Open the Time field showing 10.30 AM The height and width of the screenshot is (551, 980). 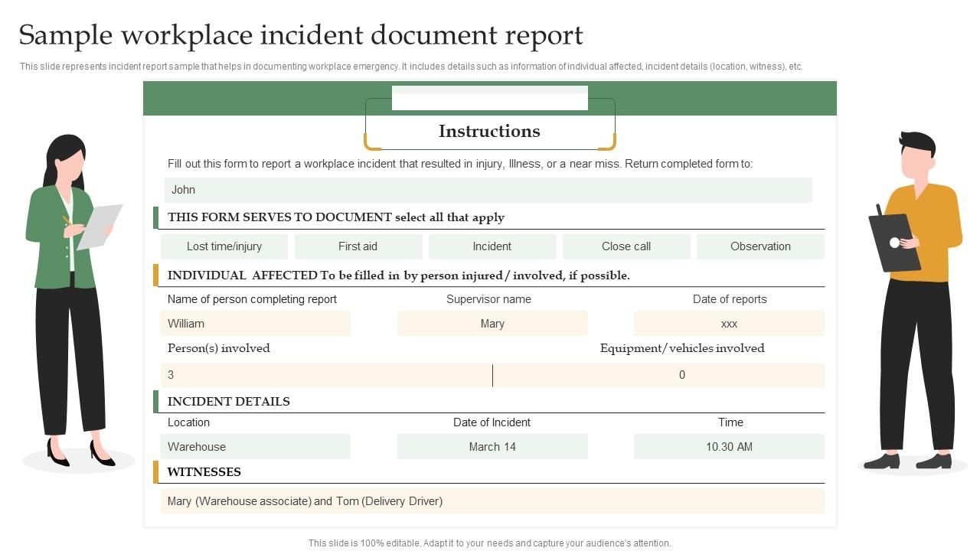pos(727,446)
